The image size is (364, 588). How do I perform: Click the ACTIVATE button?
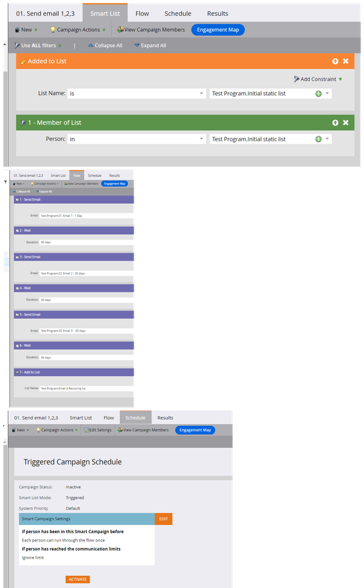pos(78,579)
